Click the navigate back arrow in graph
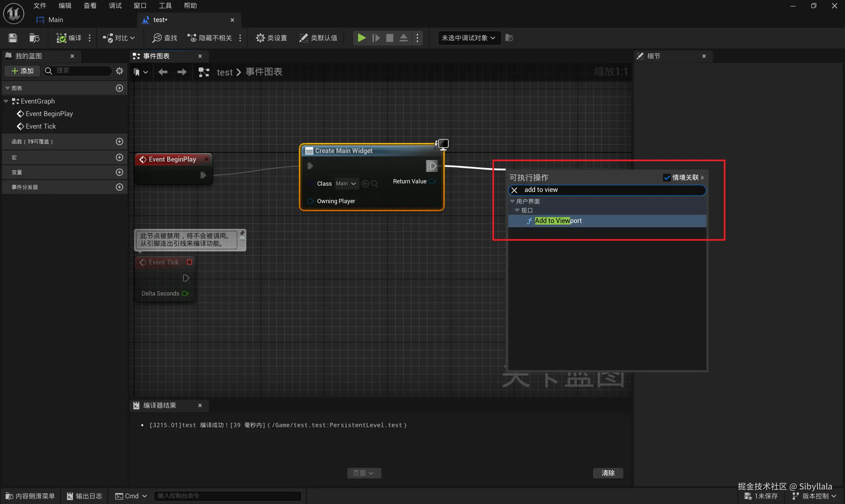Screen dimensions: 845x504 click(163, 72)
